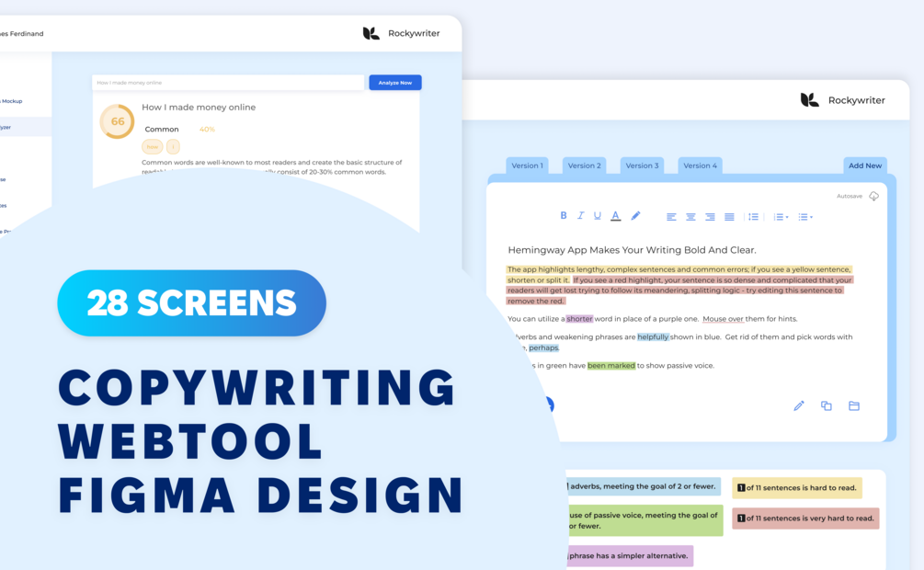The image size is (924, 570).
Task: Click the blue highlighted word 'perhaps'
Action: pyautogui.click(x=543, y=348)
